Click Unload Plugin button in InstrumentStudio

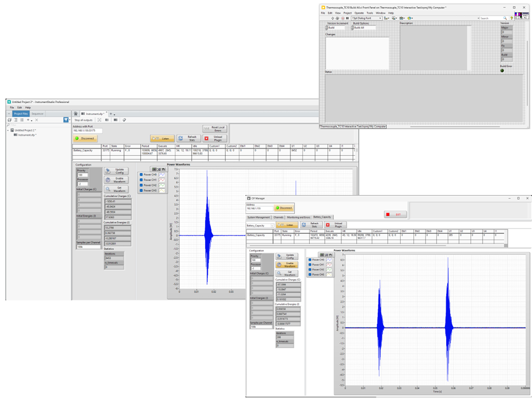(215, 139)
